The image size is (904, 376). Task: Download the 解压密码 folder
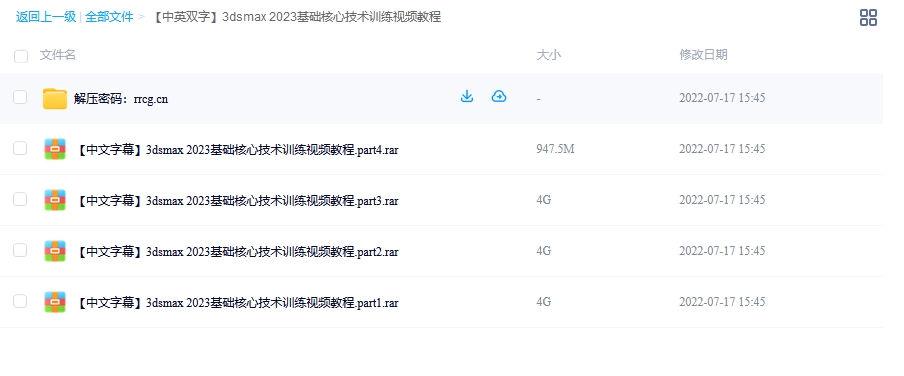467,96
